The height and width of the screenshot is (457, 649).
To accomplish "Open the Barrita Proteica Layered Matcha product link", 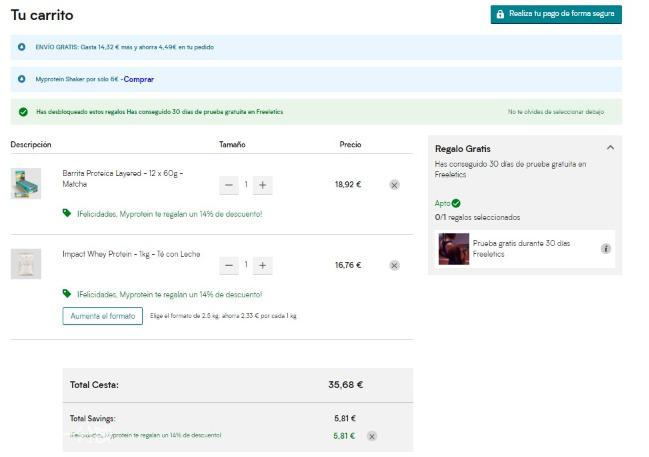I will pos(123,178).
